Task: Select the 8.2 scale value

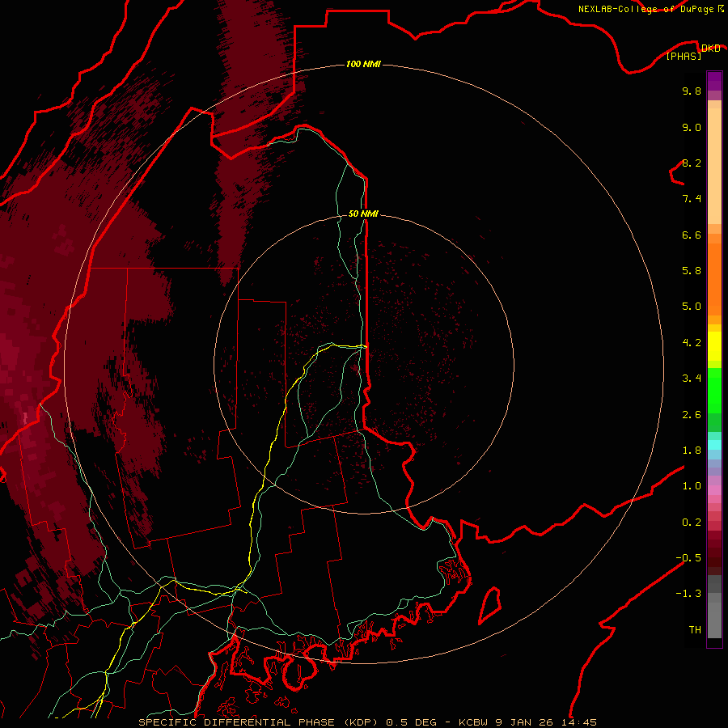Action: [x=692, y=163]
